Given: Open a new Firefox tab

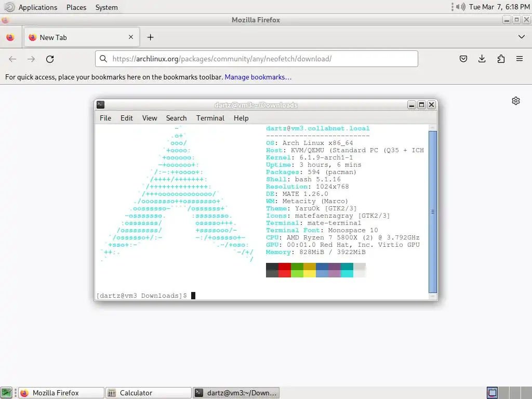Looking at the screenshot, I should click(150, 37).
